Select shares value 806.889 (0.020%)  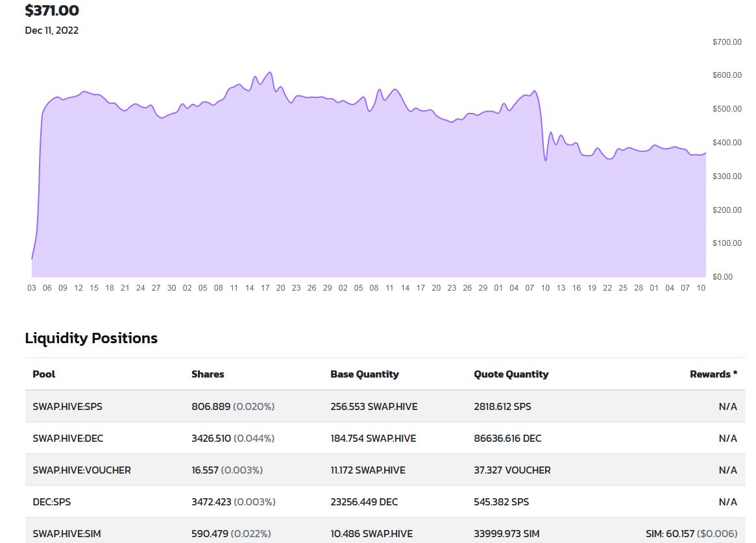233,407
